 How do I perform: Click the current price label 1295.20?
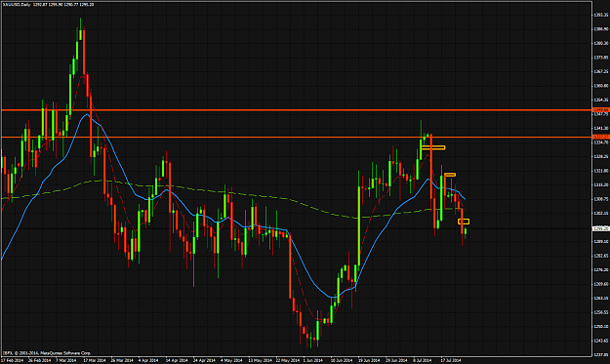pyautogui.click(x=600, y=229)
